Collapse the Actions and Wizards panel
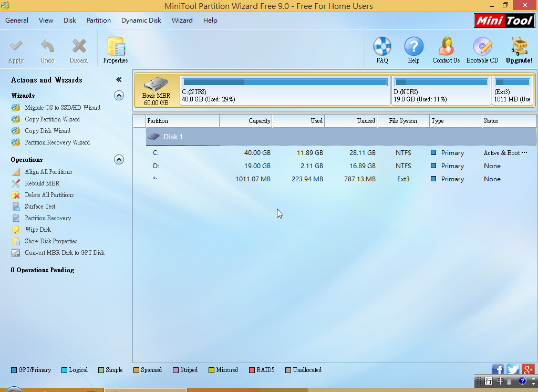This screenshot has width=538, height=392. tap(119, 80)
